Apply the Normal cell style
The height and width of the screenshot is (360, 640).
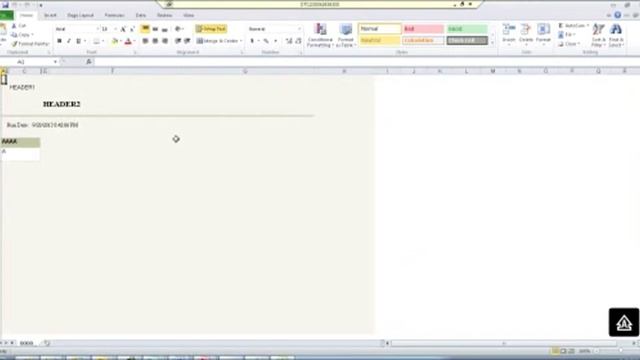(380, 29)
